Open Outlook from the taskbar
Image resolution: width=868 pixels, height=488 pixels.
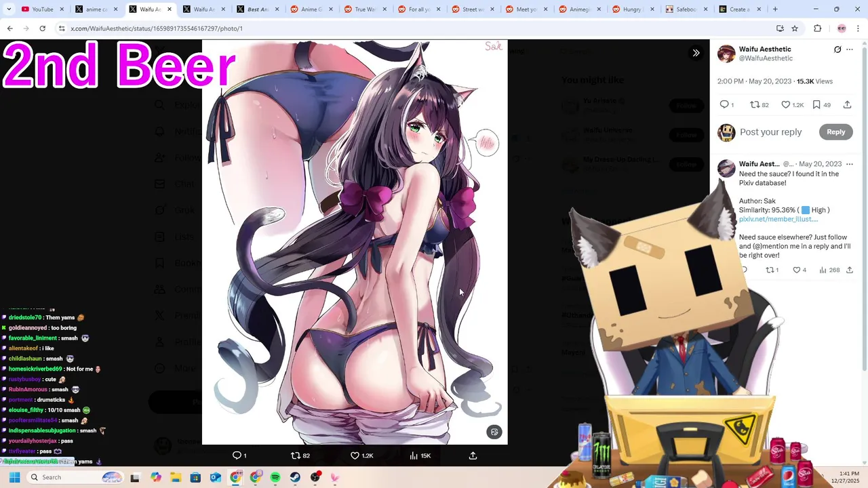click(215, 477)
